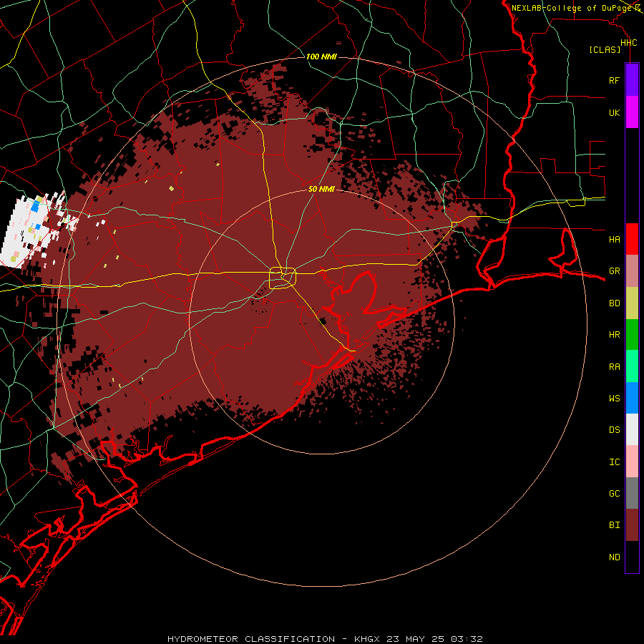Click the HA legend label
The image size is (644, 644).
(x=614, y=239)
